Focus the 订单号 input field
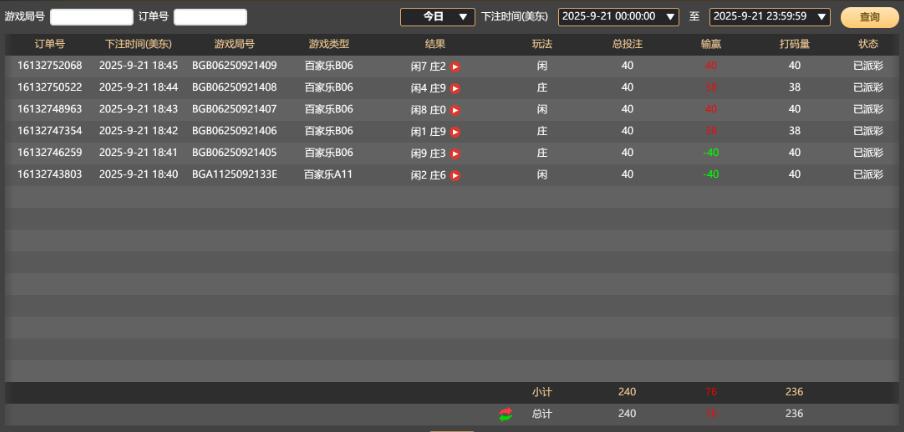 pyautogui.click(x=210, y=17)
